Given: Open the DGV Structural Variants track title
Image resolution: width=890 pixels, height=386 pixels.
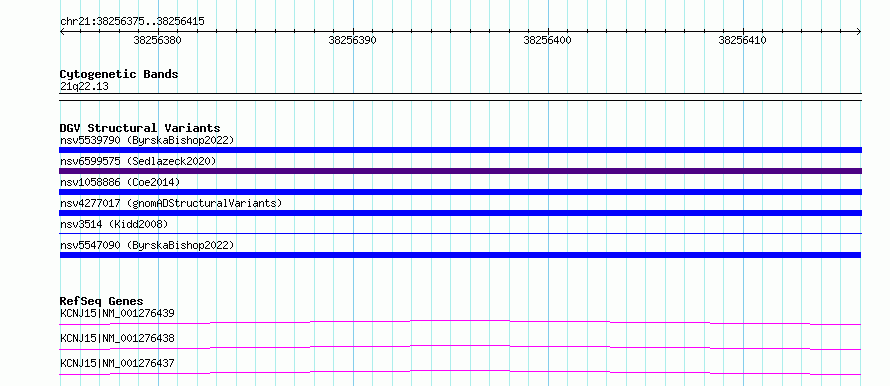Looking at the screenshot, I should click(140, 128).
